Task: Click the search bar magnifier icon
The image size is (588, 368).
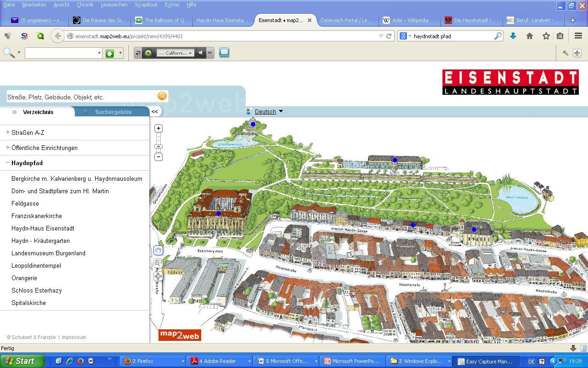Action: [x=498, y=36]
